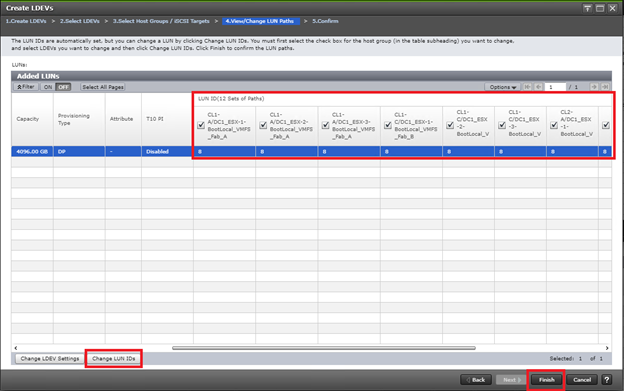Click Select All Pages button
Image resolution: width=624 pixels, height=391 pixels.
[103, 87]
